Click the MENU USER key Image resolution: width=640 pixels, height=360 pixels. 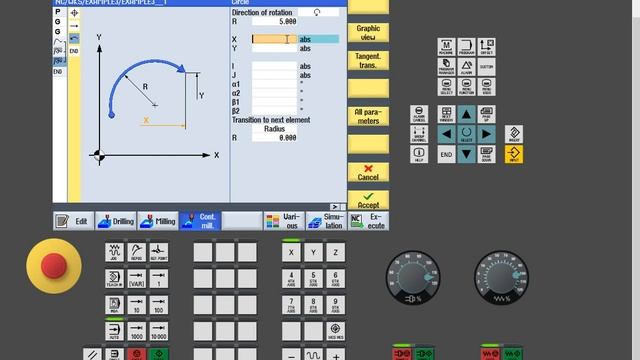click(x=486, y=87)
